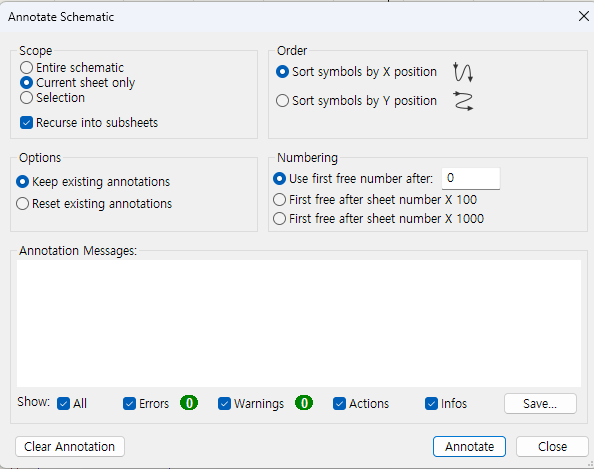The height and width of the screenshot is (469, 594).
Task: Close the Annotate Schematic dialog with X
Action: [x=584, y=16]
